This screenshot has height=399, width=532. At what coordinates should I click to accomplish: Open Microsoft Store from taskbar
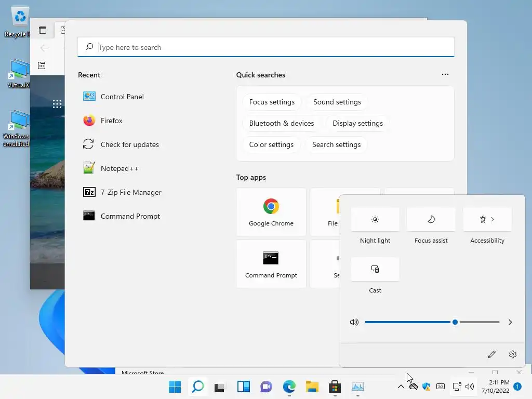335,387
